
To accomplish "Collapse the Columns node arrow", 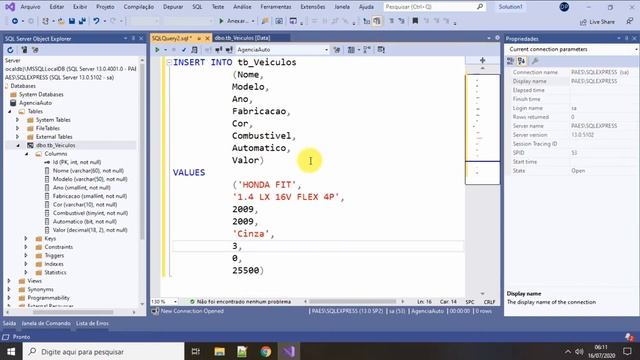I will coord(27,154).
